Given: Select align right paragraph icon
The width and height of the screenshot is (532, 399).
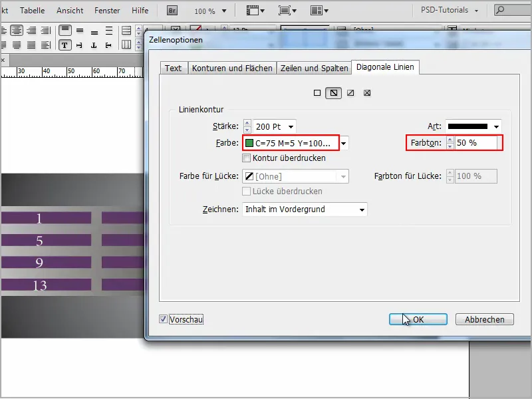Looking at the screenshot, I should 31,31.
